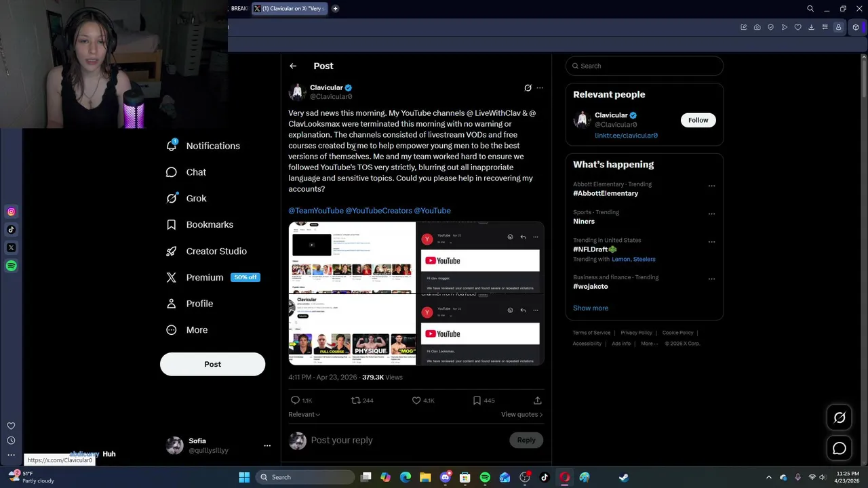Open @YouTubeCreators mention link
Screen dimensions: 868x488
coord(378,211)
